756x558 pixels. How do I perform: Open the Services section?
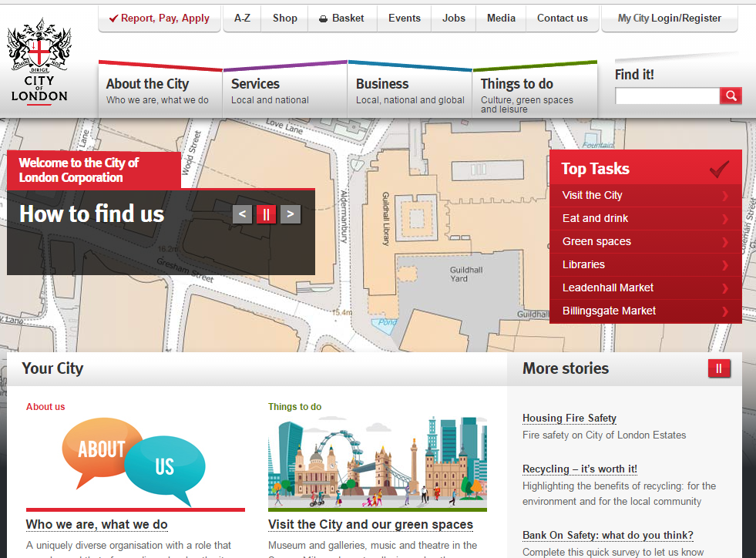point(285,91)
